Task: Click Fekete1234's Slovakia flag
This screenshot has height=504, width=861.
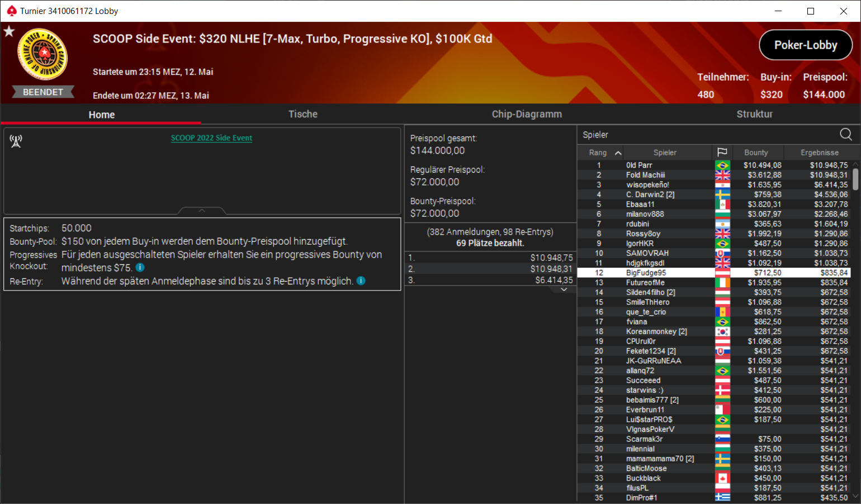Action: pyautogui.click(x=722, y=351)
